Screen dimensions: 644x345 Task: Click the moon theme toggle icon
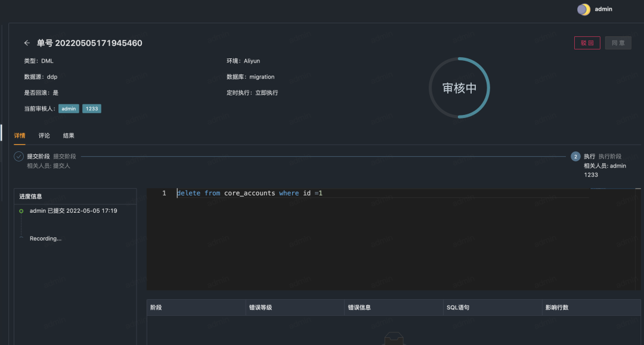click(584, 10)
